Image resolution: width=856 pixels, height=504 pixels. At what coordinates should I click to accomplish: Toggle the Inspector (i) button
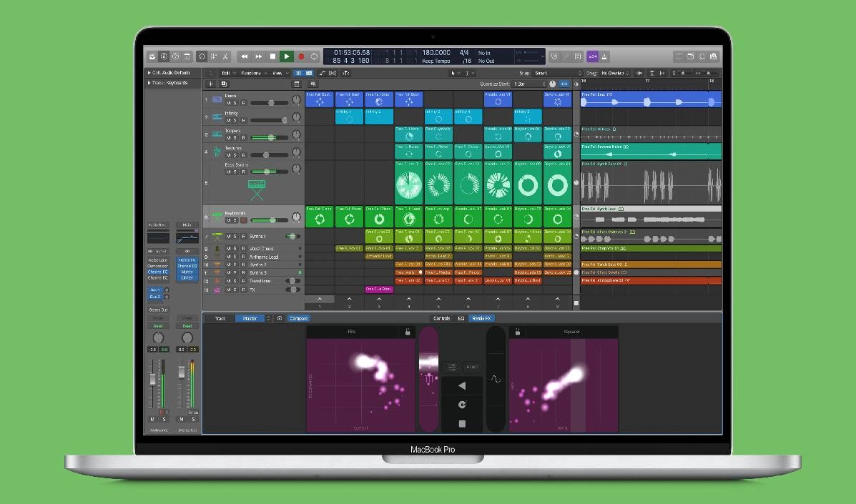[164, 56]
